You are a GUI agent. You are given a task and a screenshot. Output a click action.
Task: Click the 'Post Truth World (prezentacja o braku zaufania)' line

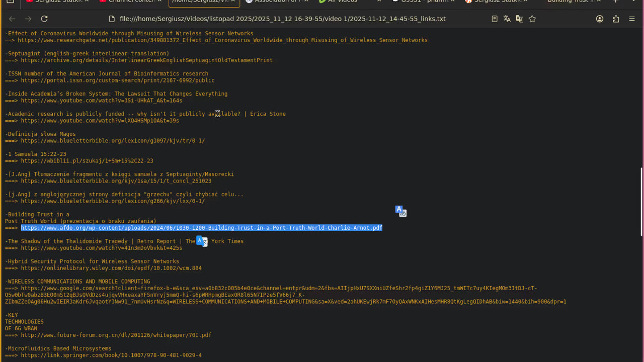[x=80, y=221]
